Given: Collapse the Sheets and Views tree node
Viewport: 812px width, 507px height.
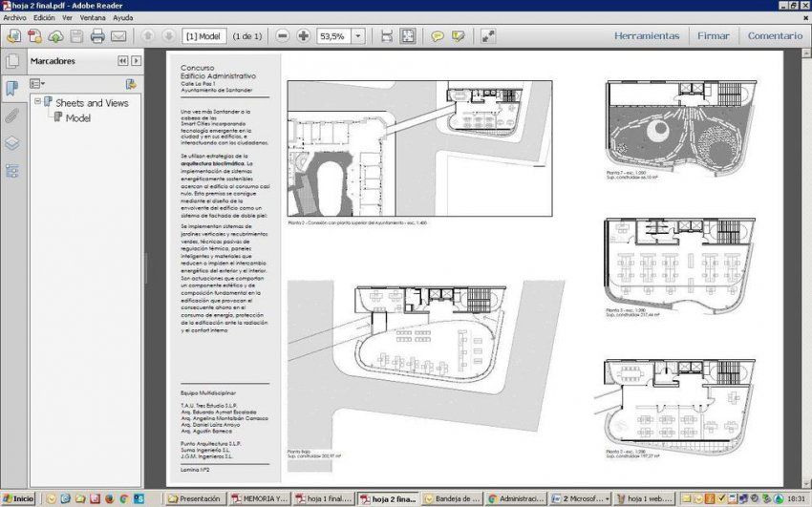Looking at the screenshot, I should pyautogui.click(x=37, y=101).
